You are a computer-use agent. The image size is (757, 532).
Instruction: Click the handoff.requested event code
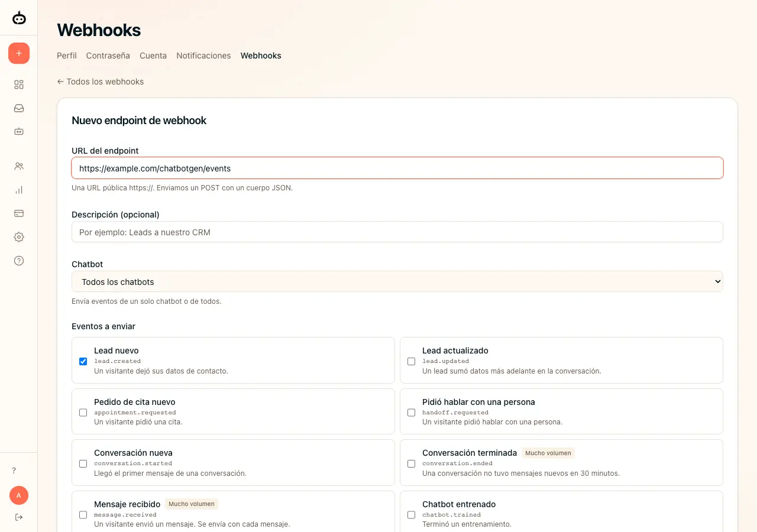455,413
